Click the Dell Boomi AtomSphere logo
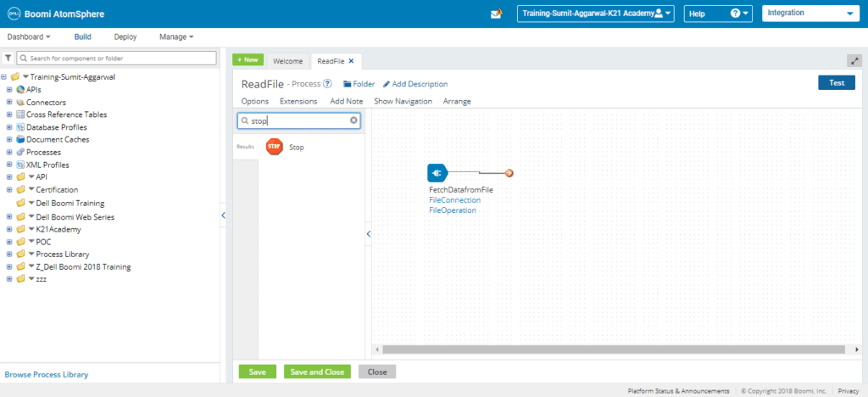Viewport: 868px width, 397px height. pos(55,14)
